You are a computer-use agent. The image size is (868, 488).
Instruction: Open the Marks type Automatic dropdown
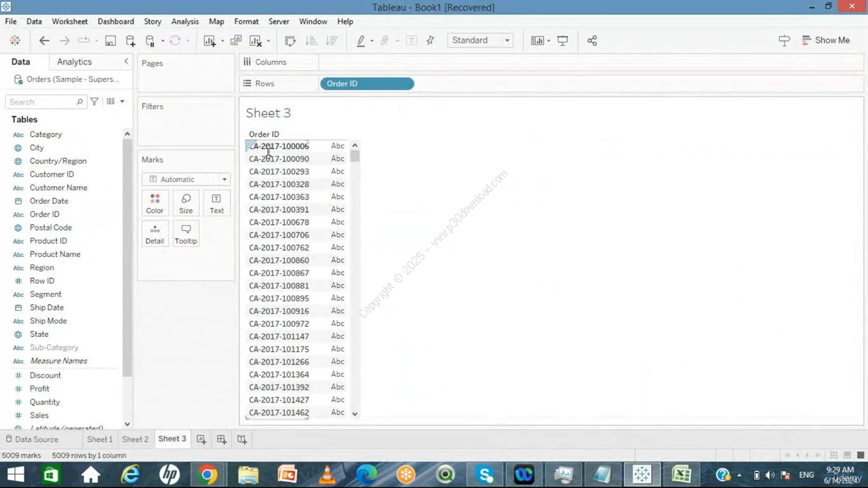coord(186,180)
